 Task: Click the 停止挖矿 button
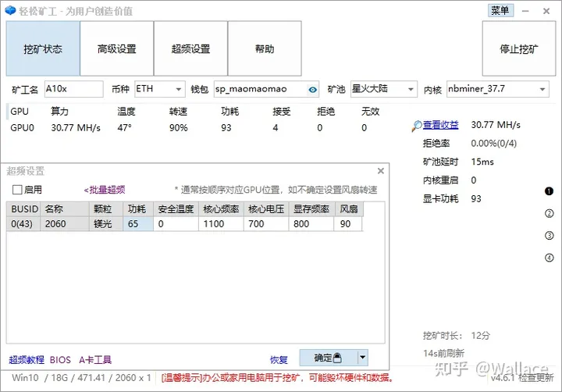point(518,48)
